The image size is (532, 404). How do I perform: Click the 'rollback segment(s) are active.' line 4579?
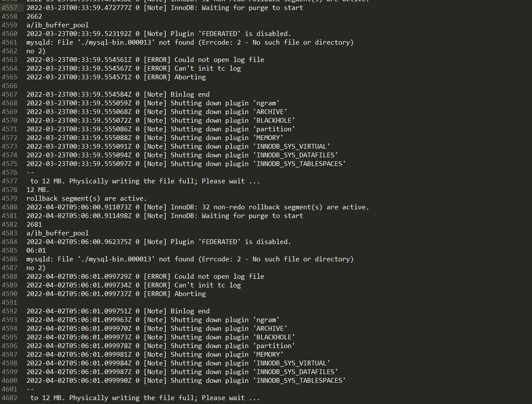(x=87, y=199)
